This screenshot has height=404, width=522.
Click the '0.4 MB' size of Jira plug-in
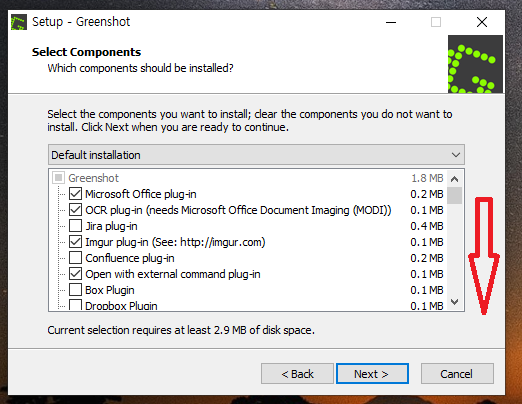427,226
